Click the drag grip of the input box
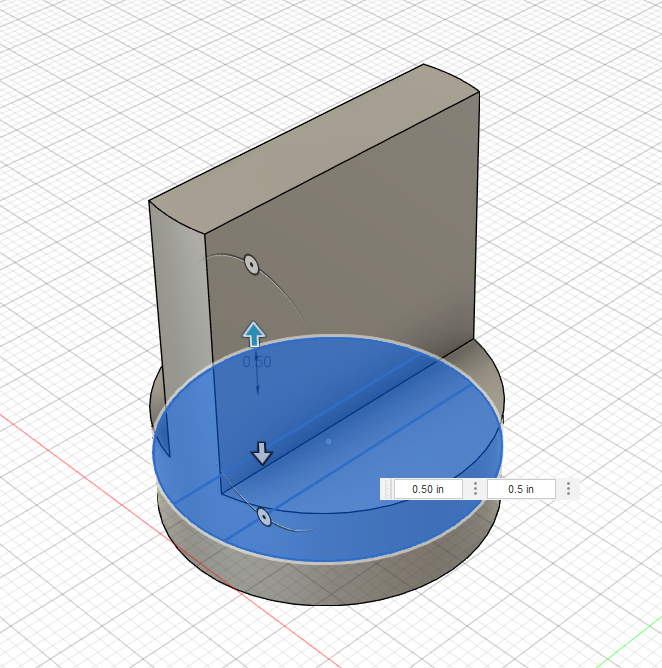The image size is (662, 668). tap(386, 489)
